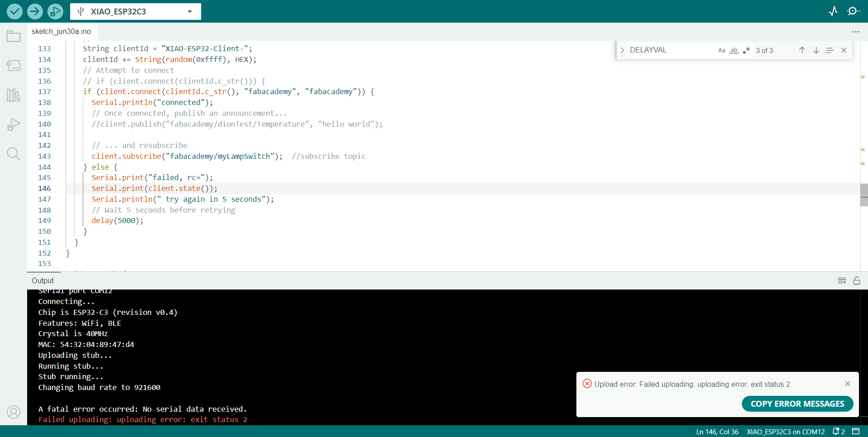Image resolution: width=868 pixels, height=437 pixels.
Task: Click line number 149 in the gutter
Action: coord(44,220)
